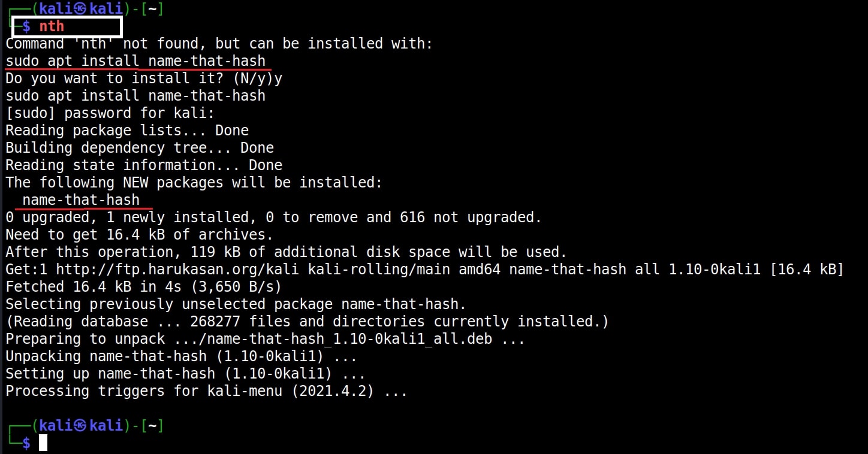The image size is (868, 454).
Task: Click the typed 'nth' command text
Action: click(x=52, y=26)
